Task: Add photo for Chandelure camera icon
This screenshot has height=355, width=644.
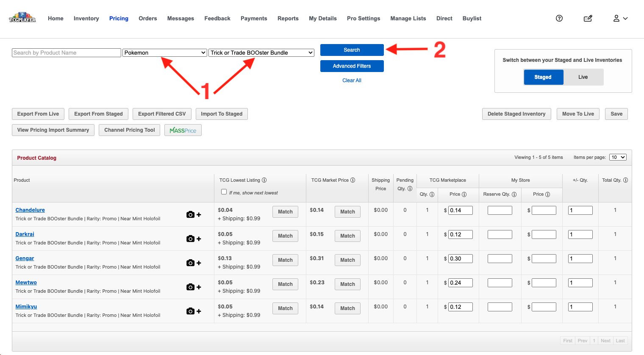Action: click(x=194, y=215)
